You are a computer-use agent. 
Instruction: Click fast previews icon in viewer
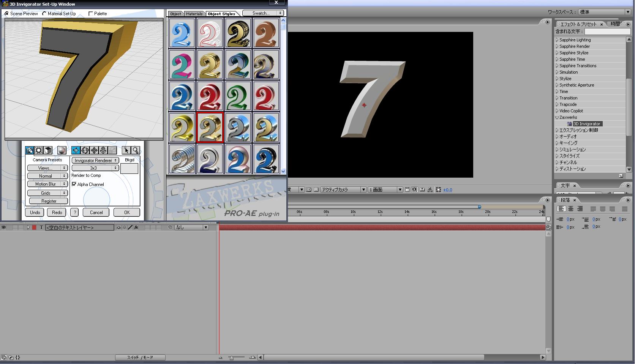[414, 189]
